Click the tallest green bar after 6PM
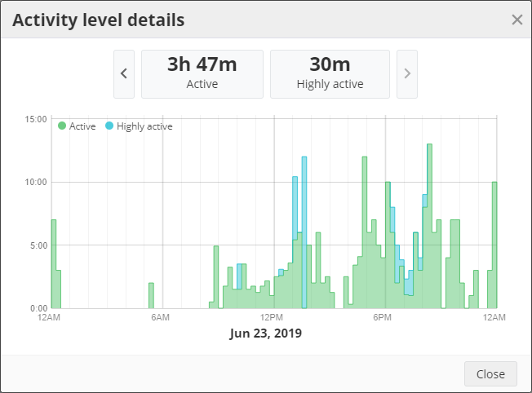The image size is (532, 393). coord(429,226)
